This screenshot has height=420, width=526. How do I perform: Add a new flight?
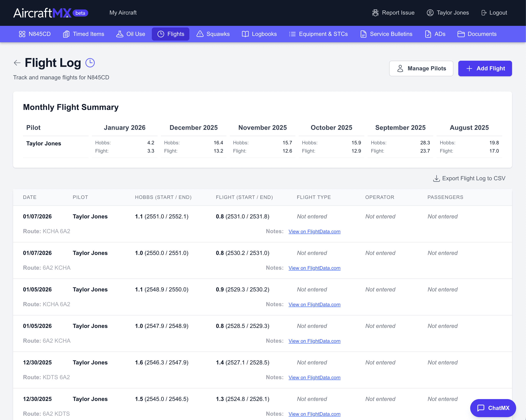tap(485, 68)
